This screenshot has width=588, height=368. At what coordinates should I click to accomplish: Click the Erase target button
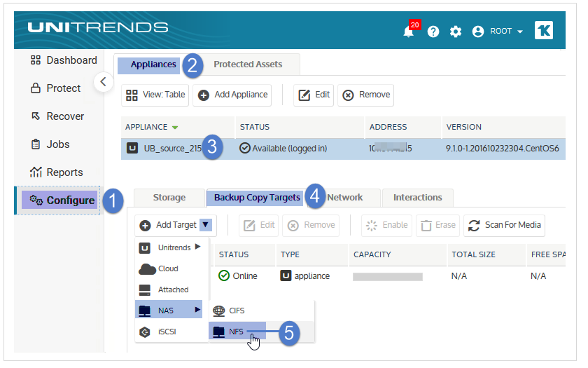[x=437, y=225]
